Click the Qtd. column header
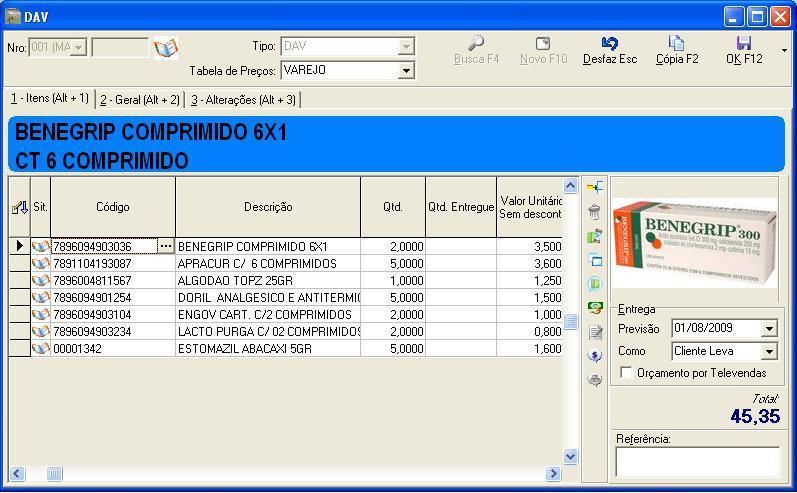The image size is (797, 493). [x=393, y=207]
